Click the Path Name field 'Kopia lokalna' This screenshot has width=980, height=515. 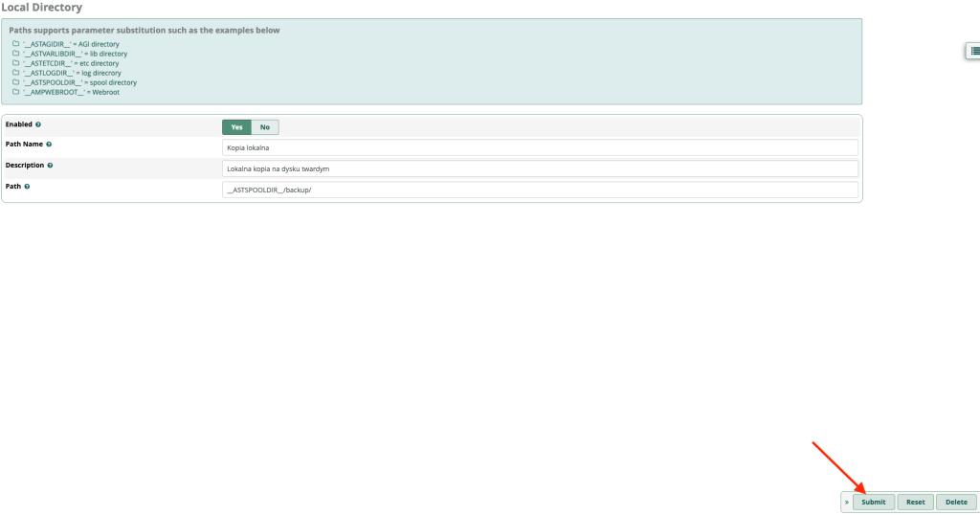[540, 147]
